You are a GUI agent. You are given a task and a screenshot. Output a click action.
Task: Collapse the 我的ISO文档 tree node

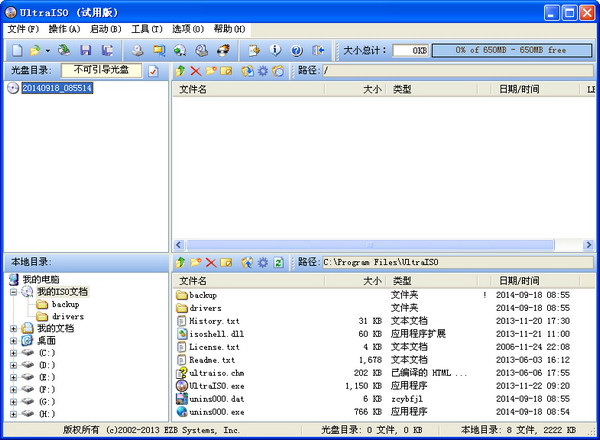tap(13, 292)
